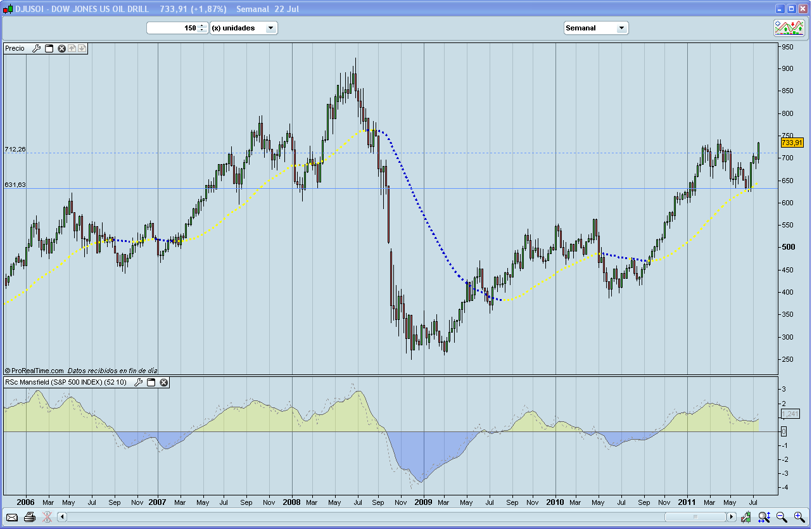Maximize the Precio panel window icon
The width and height of the screenshot is (812, 529).
[49, 48]
